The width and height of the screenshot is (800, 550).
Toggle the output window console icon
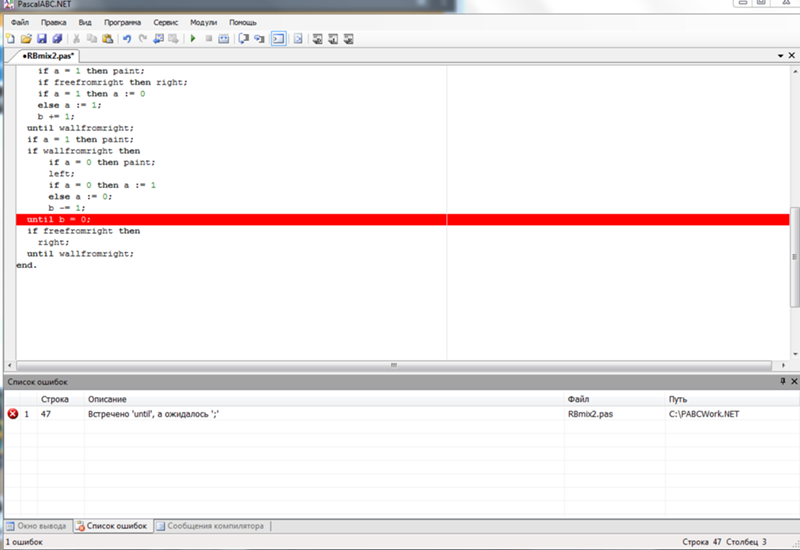279,39
